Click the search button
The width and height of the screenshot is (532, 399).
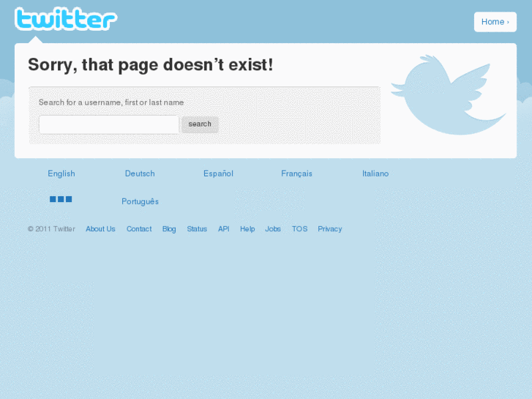(x=200, y=124)
